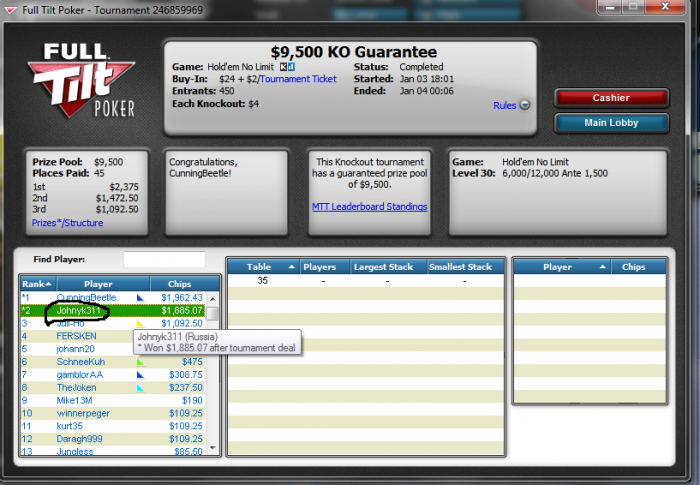Click the Full Tilt Poker logo
This screenshot has height=485, width=700.
pyautogui.click(x=81, y=80)
